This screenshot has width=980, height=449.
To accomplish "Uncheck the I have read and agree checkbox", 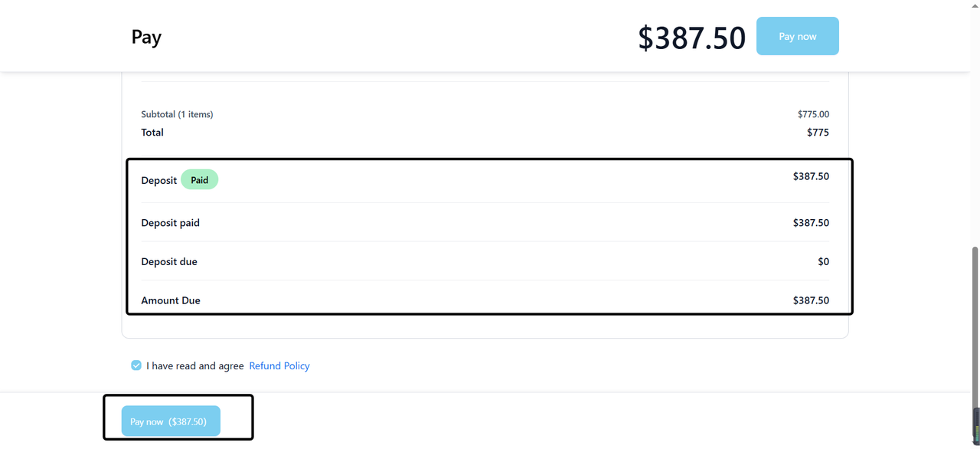I will (136, 365).
